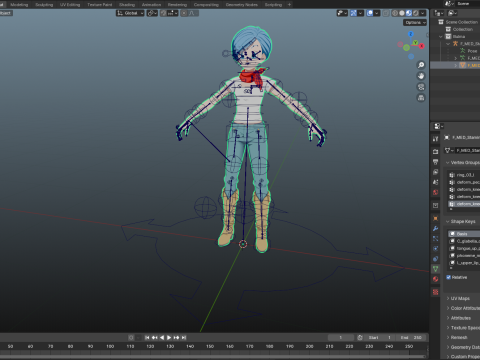Toggle X-ray mode
This screenshot has height=360, width=480.
(386, 13)
